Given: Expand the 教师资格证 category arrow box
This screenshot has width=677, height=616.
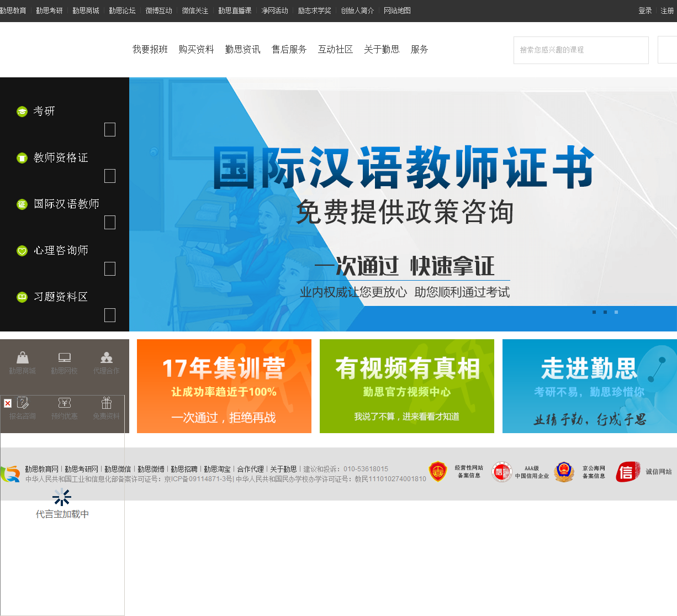Looking at the screenshot, I should [110, 176].
